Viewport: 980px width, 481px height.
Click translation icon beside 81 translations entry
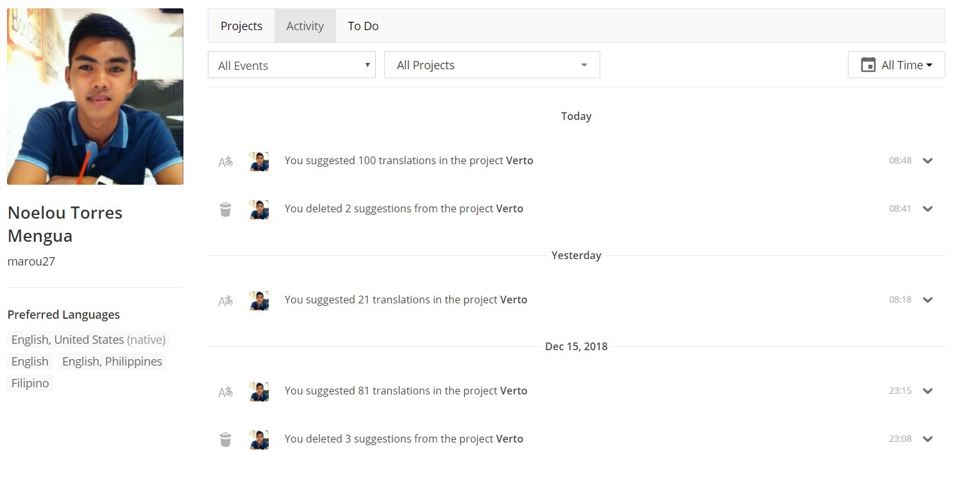tap(225, 392)
